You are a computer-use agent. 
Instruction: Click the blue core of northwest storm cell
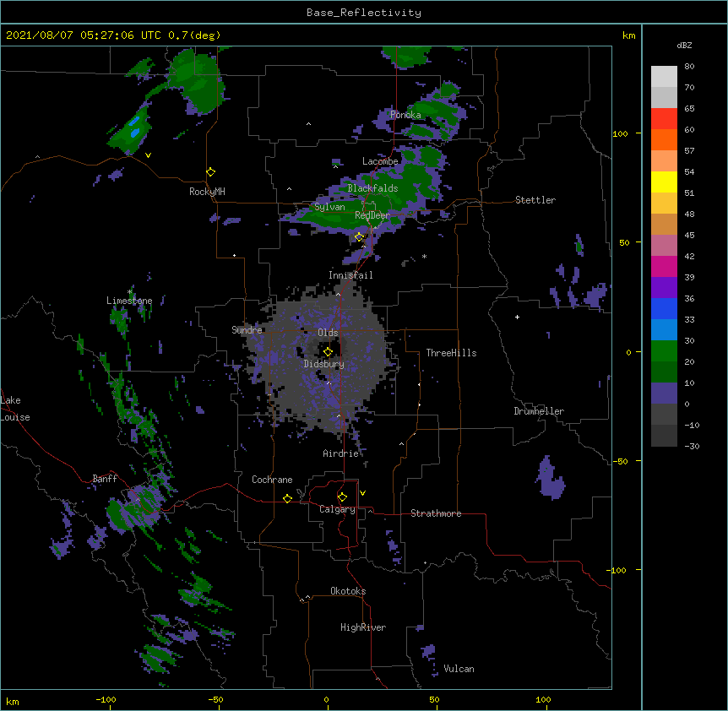tap(135, 128)
